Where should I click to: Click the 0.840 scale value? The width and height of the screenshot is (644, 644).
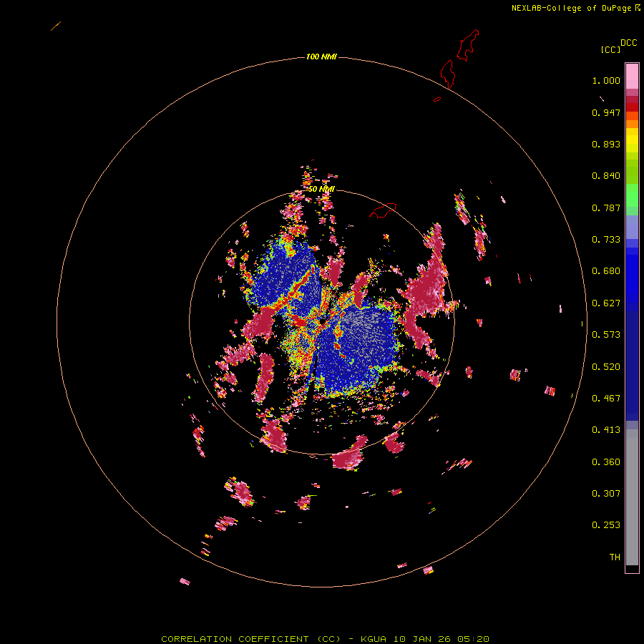pos(606,176)
